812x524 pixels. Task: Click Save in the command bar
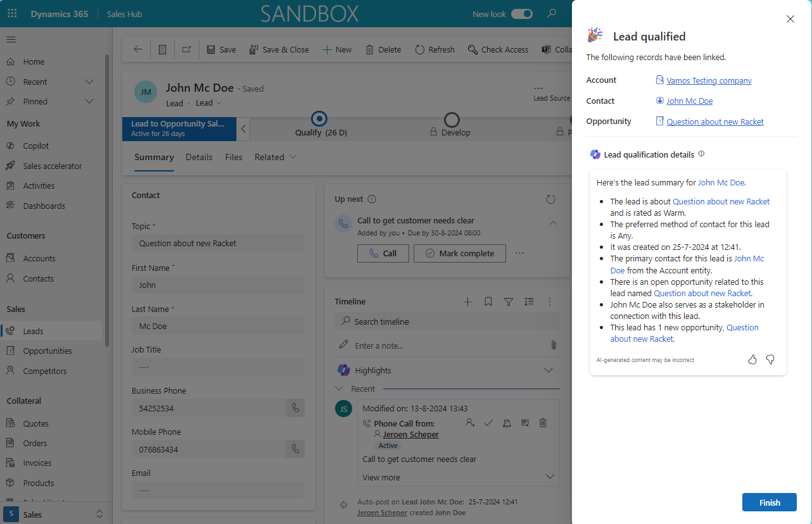221,49
